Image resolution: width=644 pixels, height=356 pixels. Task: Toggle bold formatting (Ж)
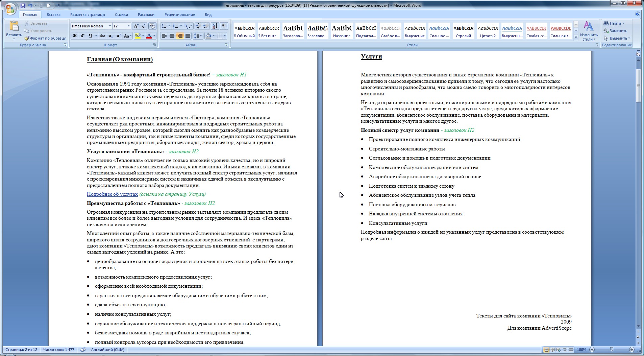(74, 36)
